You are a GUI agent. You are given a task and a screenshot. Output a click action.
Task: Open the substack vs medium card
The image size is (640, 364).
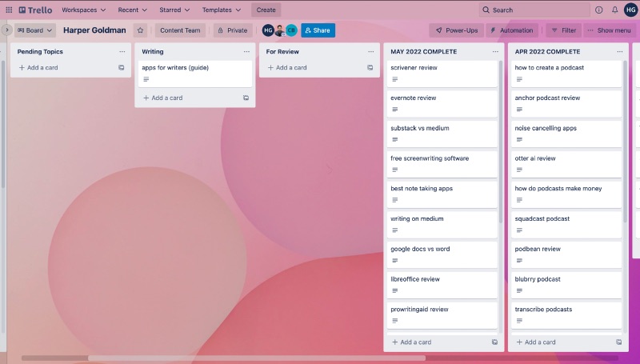442,134
